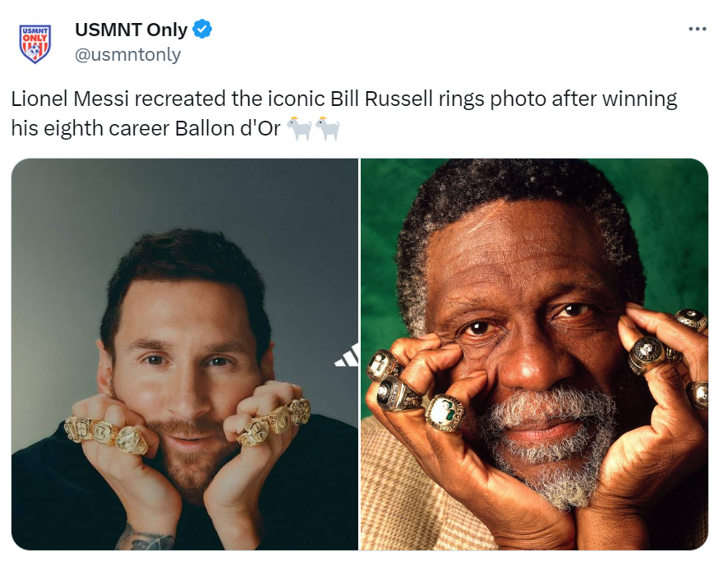Open the right photo with green background
Viewport: 728px width, 570px height.
(534, 246)
